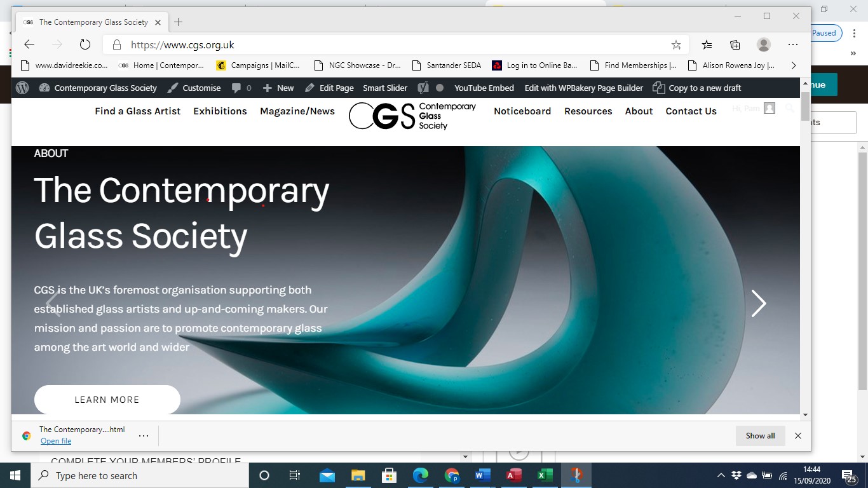Advance slider with right arrow

pos(759,303)
